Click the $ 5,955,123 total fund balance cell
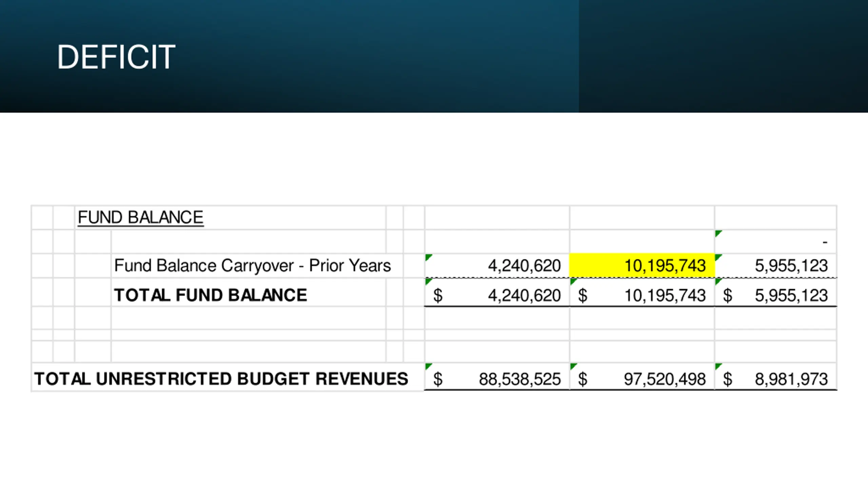This screenshot has width=868, height=488. (776, 295)
